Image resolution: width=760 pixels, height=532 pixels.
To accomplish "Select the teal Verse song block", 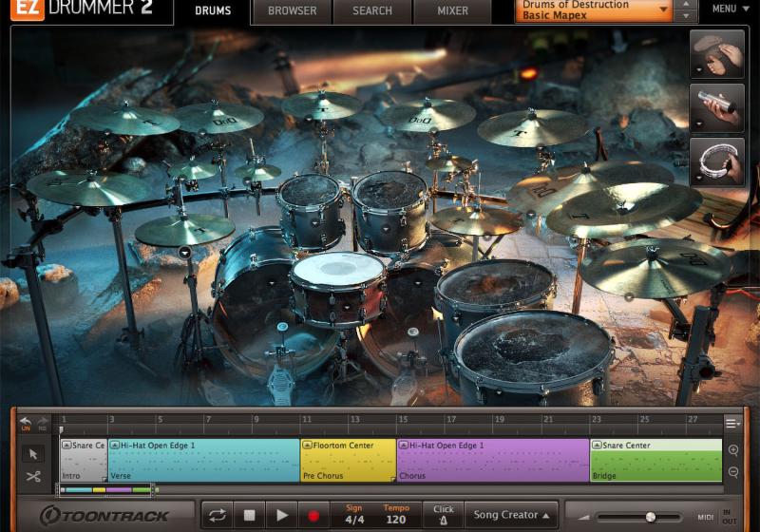I will coord(203,461).
